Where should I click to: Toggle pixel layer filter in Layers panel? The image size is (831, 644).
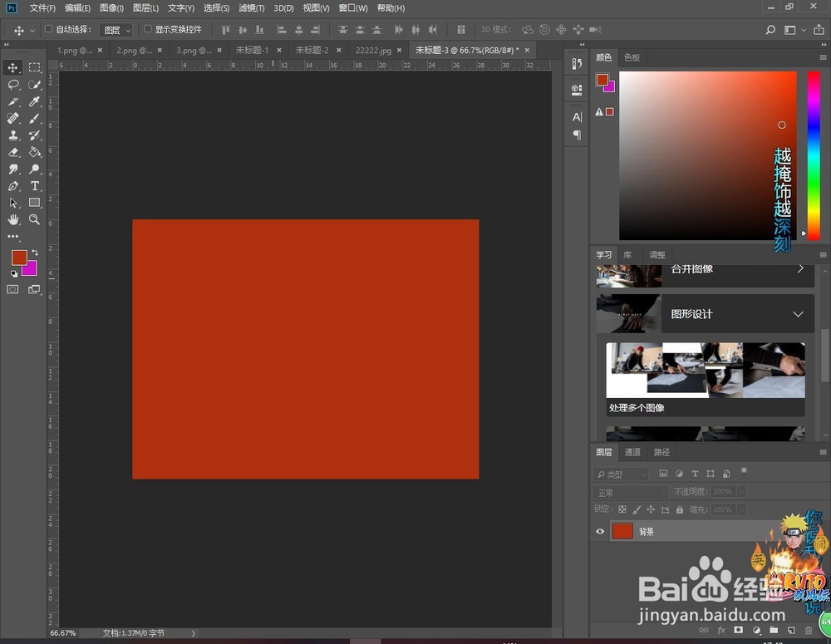(x=663, y=474)
